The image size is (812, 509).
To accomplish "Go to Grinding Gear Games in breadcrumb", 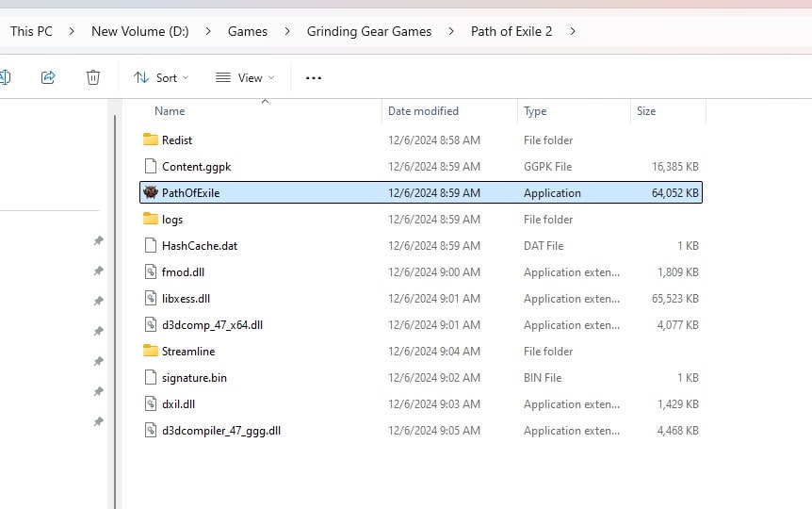I will (x=368, y=31).
